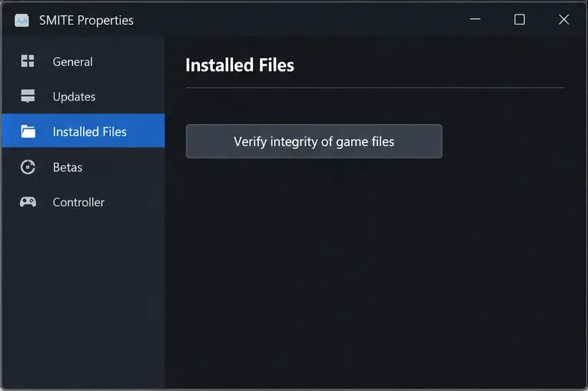588x391 pixels.
Task: Maximize the SMITE Properties window
Action: pyautogui.click(x=520, y=19)
